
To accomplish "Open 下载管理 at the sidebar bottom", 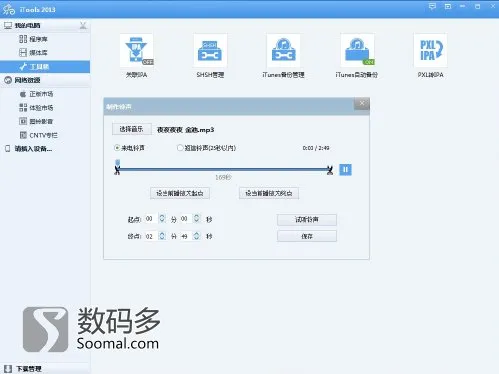I will point(29,369).
